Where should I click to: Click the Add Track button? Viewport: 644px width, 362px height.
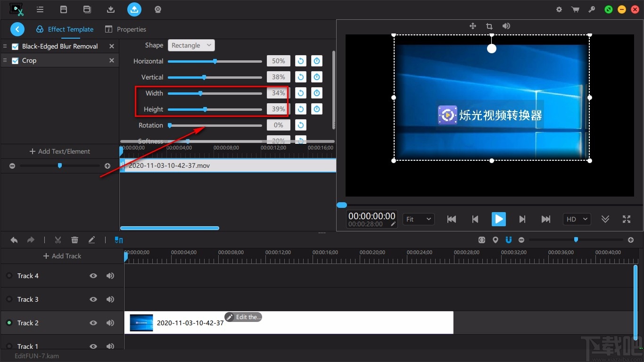coord(62,256)
